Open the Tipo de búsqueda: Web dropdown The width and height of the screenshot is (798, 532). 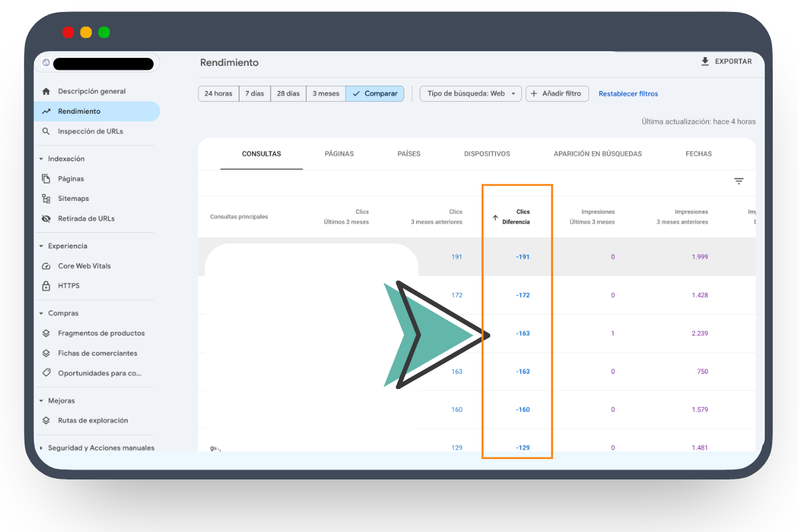pos(471,94)
